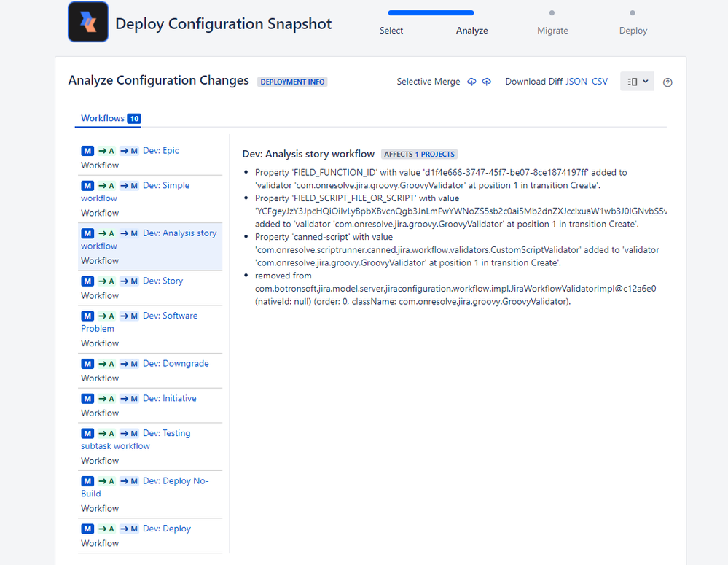Click green arrow A badge on Dev: Deploy No-Build
This screenshot has height=565, width=728.
pyautogui.click(x=106, y=481)
